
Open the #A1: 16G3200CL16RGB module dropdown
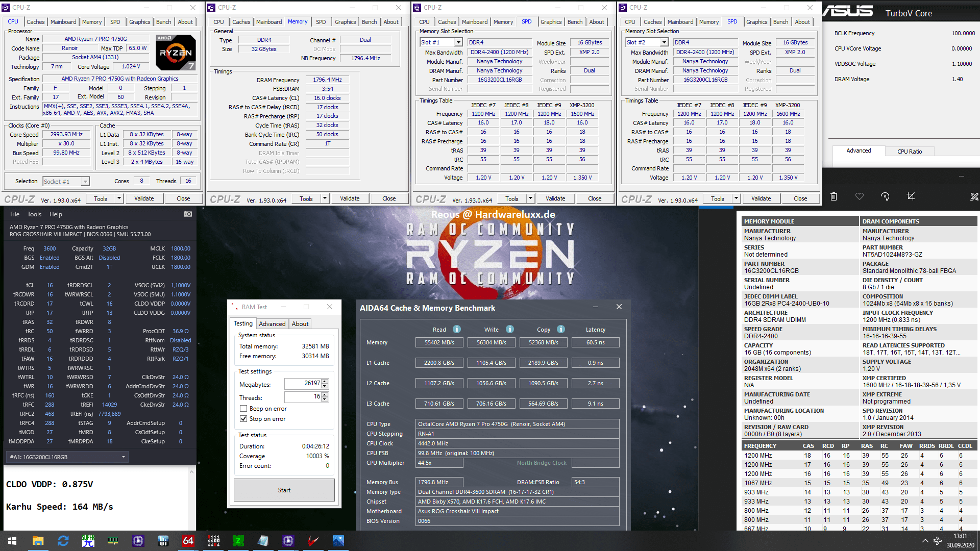coord(67,457)
